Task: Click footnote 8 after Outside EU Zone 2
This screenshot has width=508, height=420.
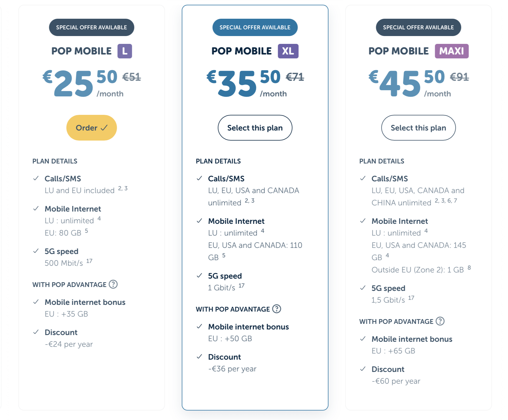Action: click(x=469, y=268)
